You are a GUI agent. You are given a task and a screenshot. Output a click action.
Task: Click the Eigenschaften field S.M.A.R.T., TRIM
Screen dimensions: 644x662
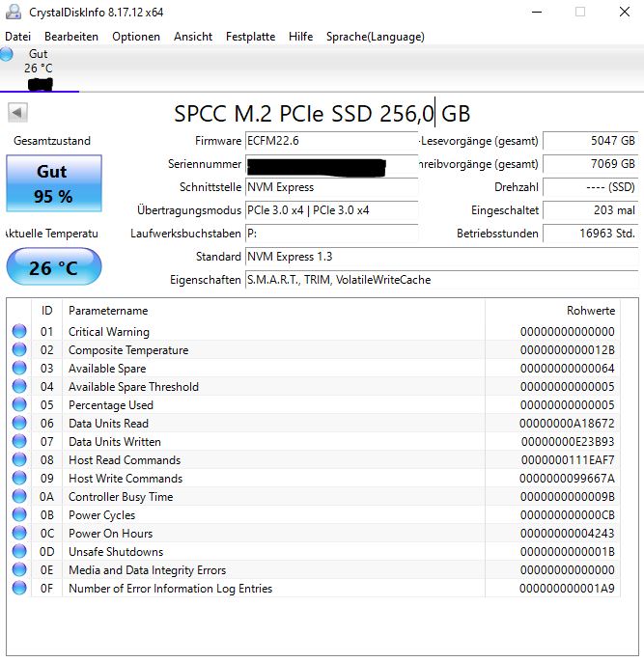click(441, 280)
